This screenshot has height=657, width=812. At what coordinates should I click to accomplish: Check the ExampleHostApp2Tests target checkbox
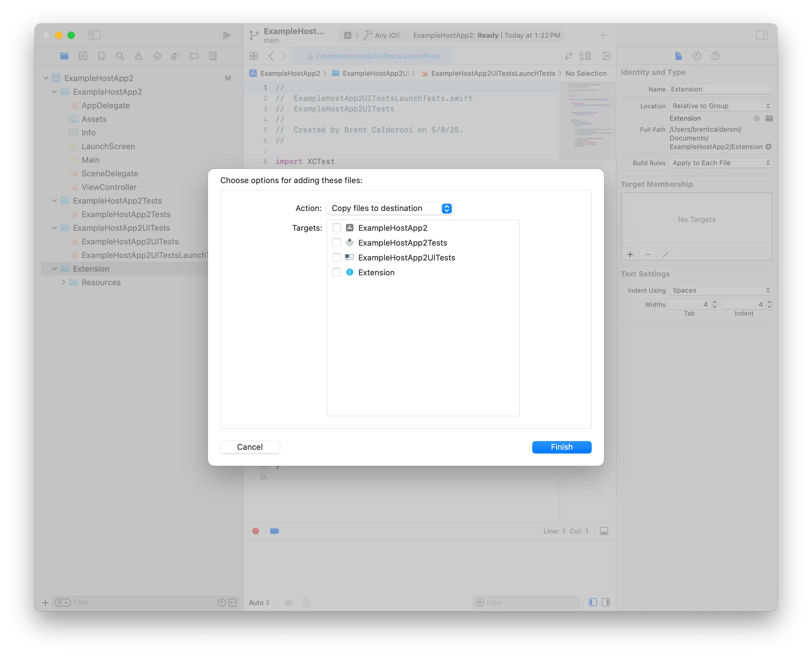[x=336, y=242]
